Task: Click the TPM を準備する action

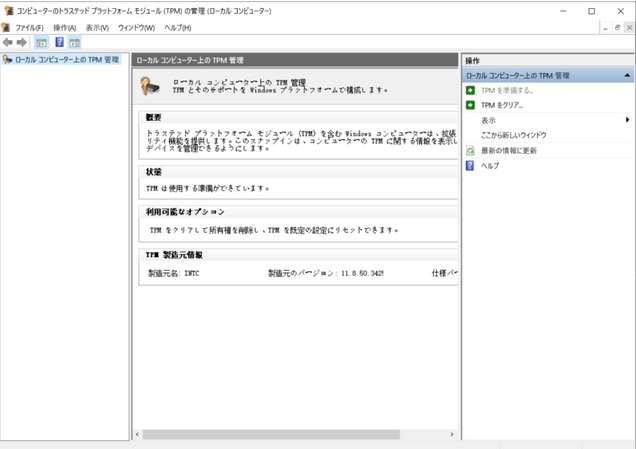Action: pyautogui.click(x=506, y=90)
